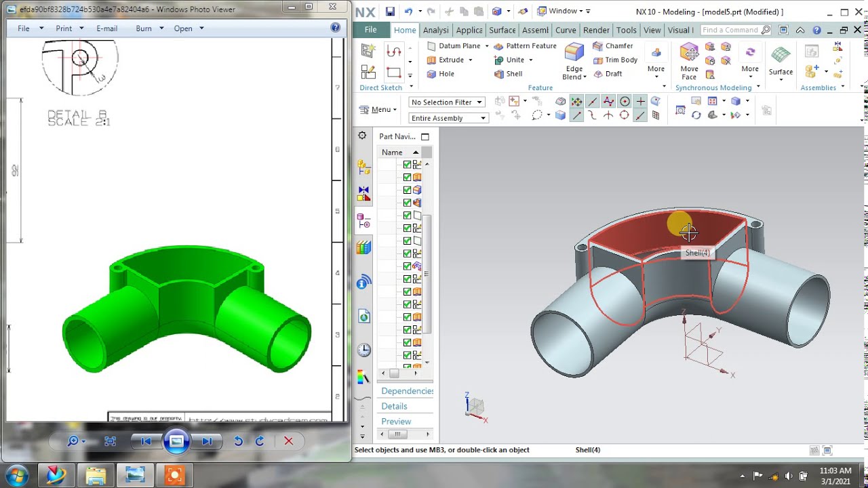The width and height of the screenshot is (868, 488).
Task: Click in the Find a Command search field
Action: [730, 30]
